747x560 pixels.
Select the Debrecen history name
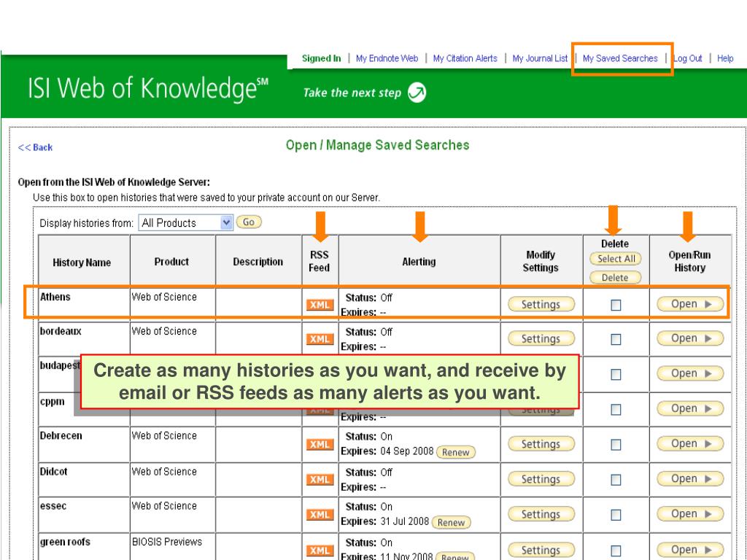[61, 436]
